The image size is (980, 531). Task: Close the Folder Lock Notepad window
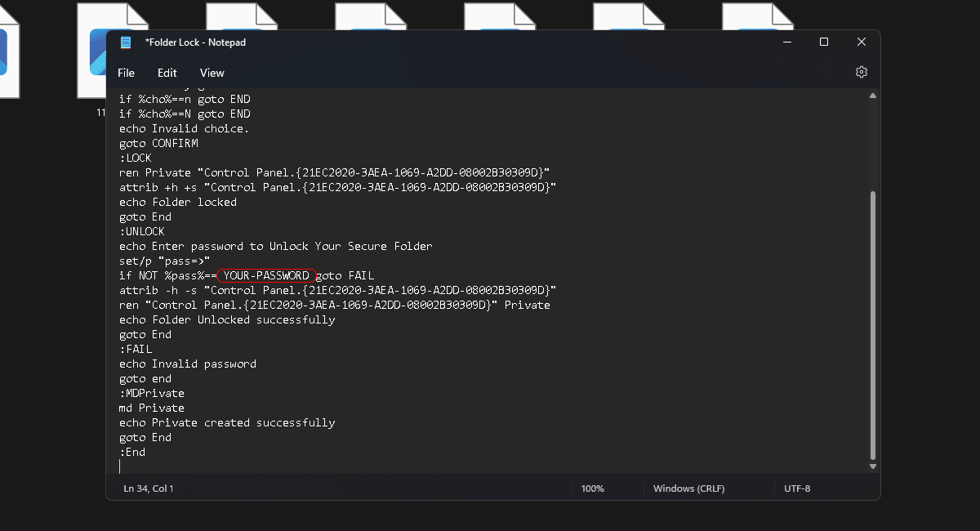861,42
